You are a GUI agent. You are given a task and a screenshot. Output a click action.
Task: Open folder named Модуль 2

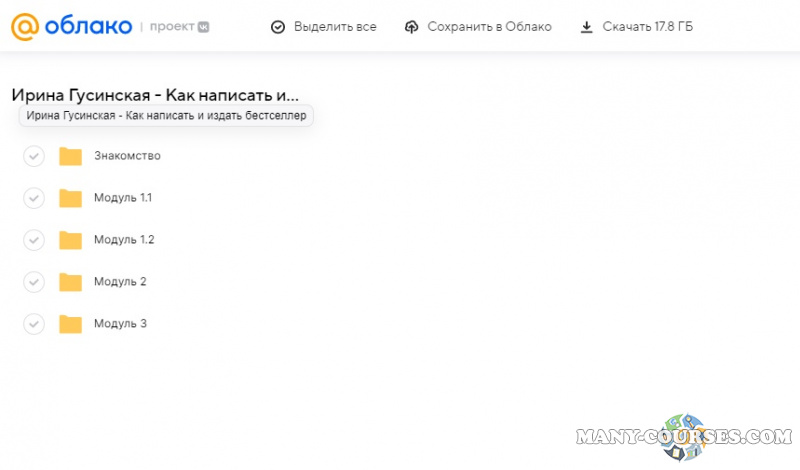click(x=120, y=282)
